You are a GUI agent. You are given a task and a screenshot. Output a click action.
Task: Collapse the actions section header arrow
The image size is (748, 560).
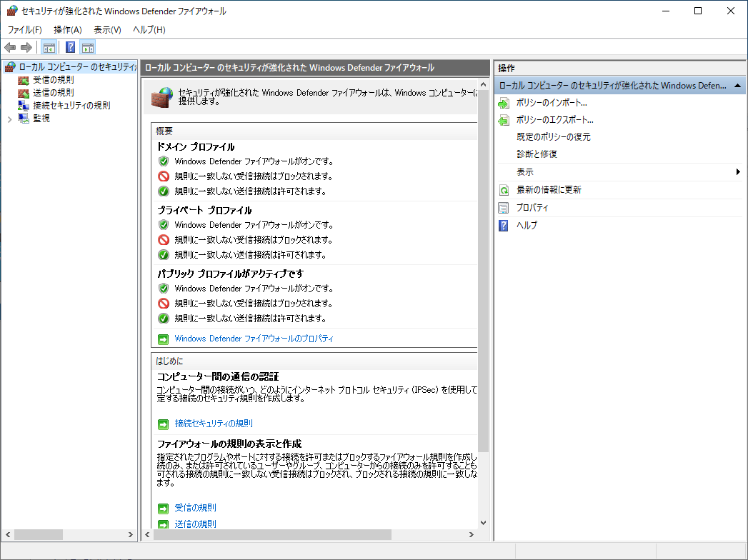[737, 86]
